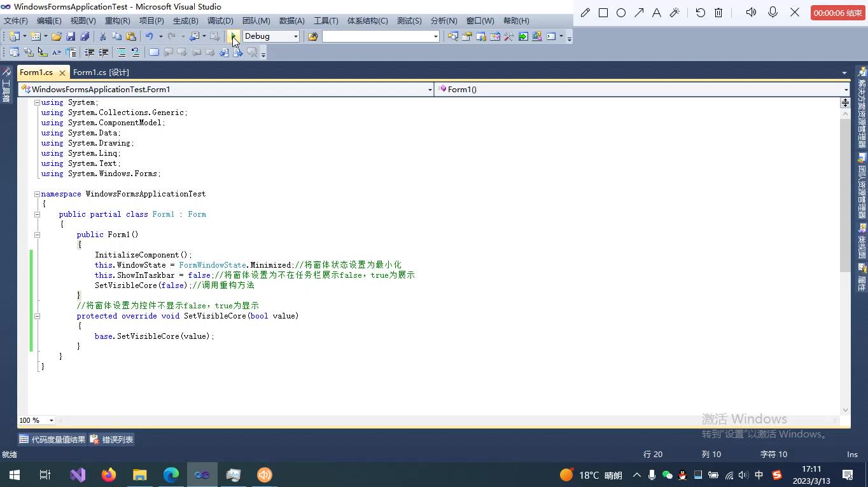Image resolution: width=868 pixels, height=487 pixels.
Task: Collapse the namespace region with the minus box
Action: (x=36, y=194)
